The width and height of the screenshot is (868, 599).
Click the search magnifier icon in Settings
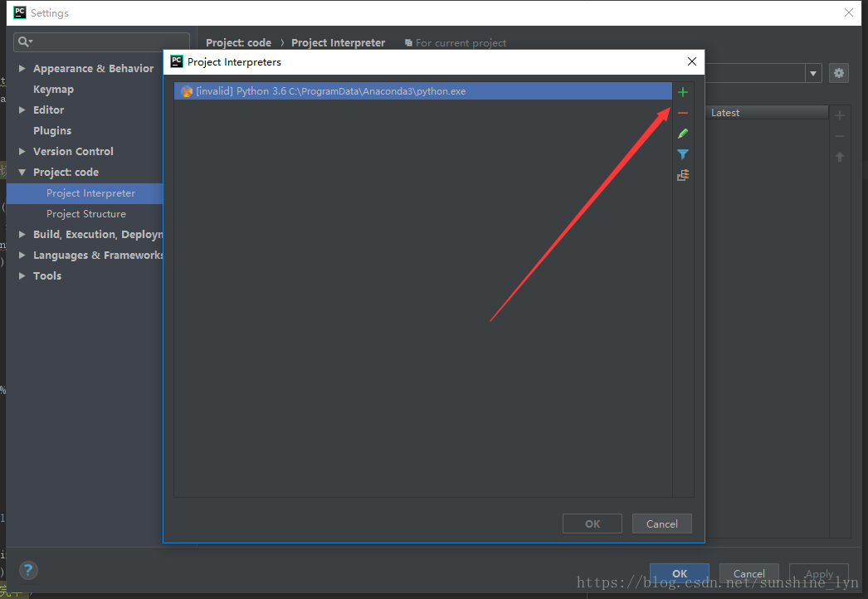pos(24,41)
